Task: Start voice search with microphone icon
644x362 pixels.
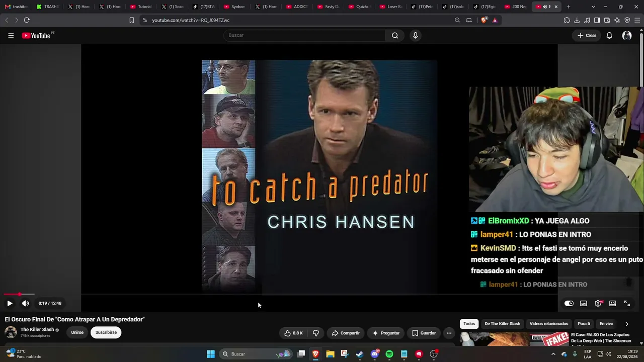Action: [415, 35]
